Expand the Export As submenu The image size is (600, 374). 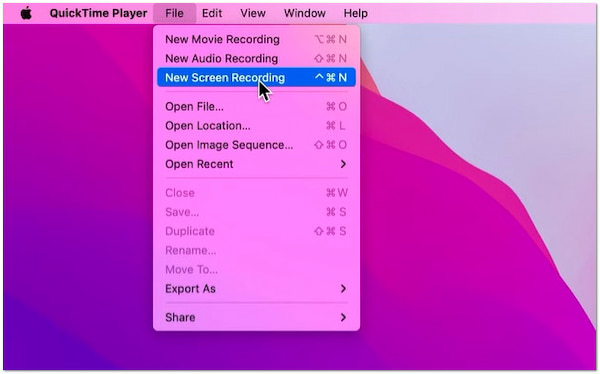[x=256, y=289]
